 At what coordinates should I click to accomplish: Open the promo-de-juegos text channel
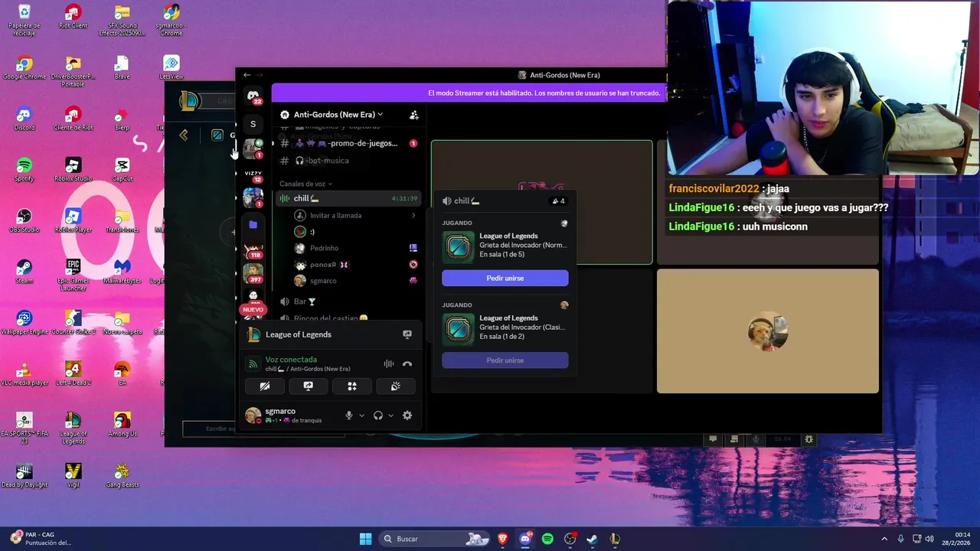348,143
